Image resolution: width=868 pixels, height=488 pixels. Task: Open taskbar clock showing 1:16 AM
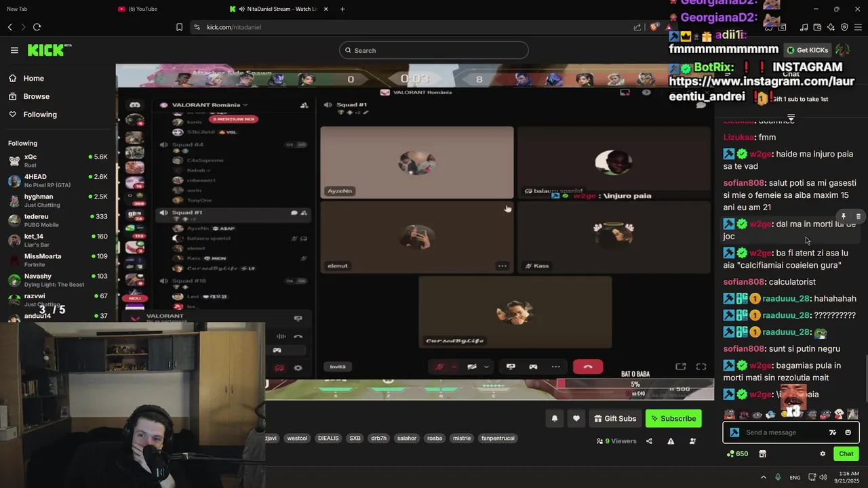(x=847, y=477)
